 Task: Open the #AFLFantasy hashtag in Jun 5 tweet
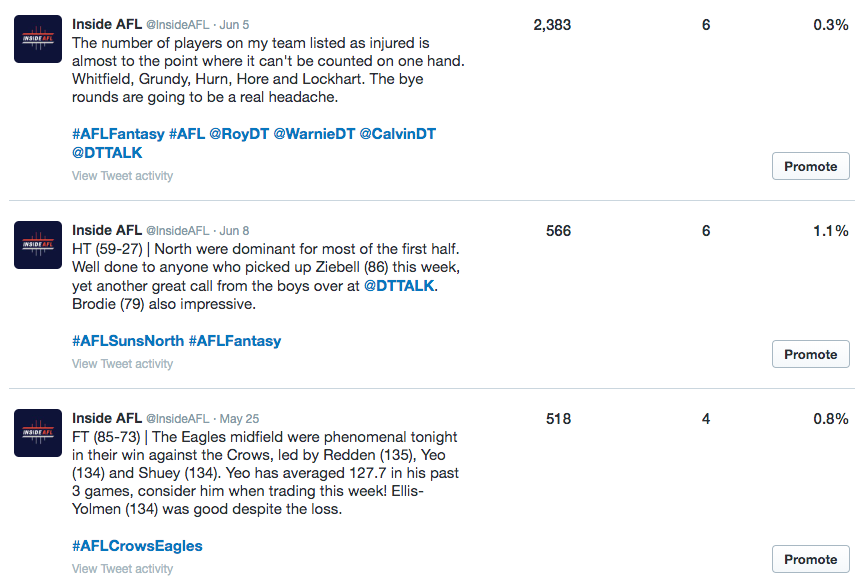(118, 134)
